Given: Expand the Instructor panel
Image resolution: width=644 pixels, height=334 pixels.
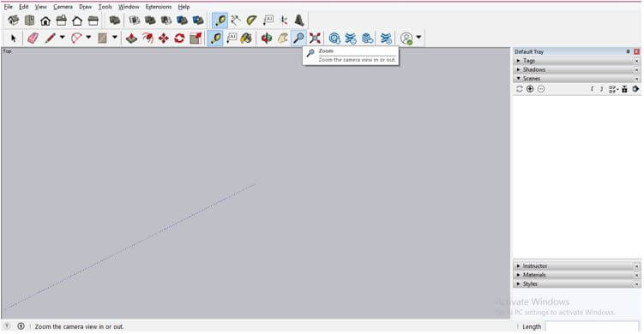Looking at the screenshot, I should 576,265.
